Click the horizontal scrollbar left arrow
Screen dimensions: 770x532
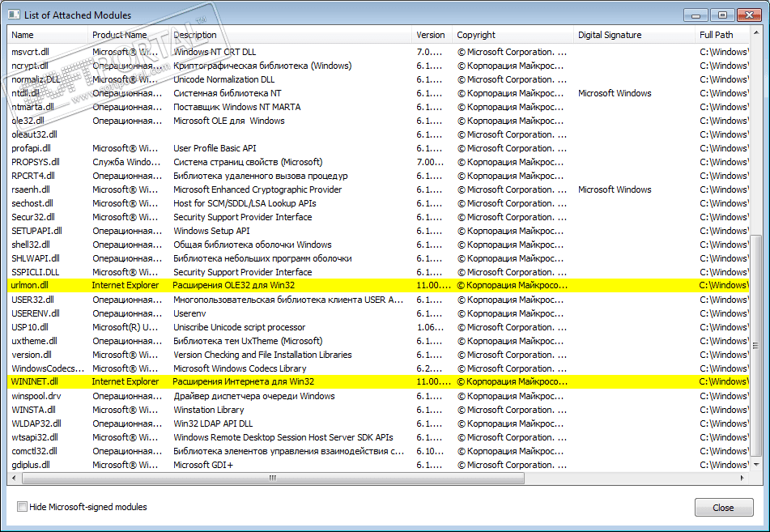pyautogui.click(x=14, y=478)
